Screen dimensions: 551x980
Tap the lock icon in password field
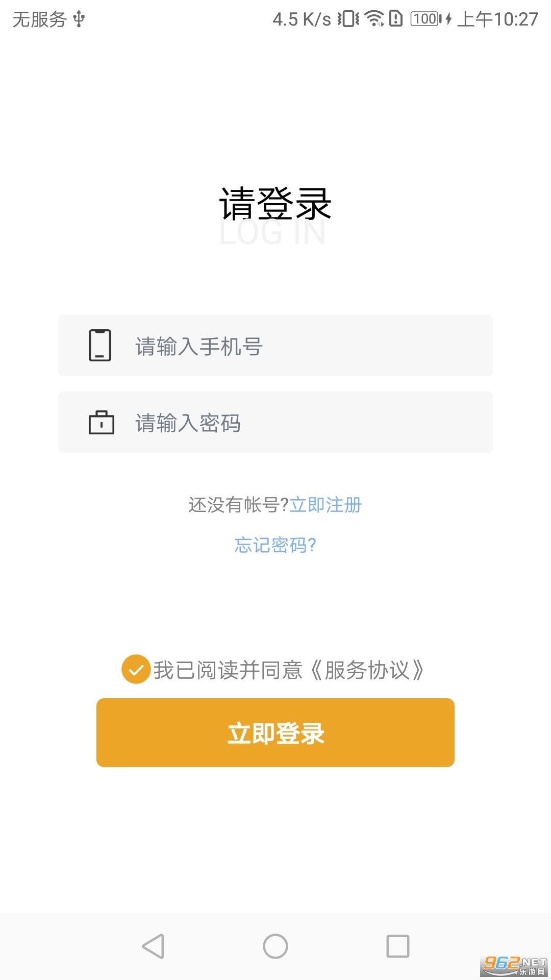(x=101, y=423)
